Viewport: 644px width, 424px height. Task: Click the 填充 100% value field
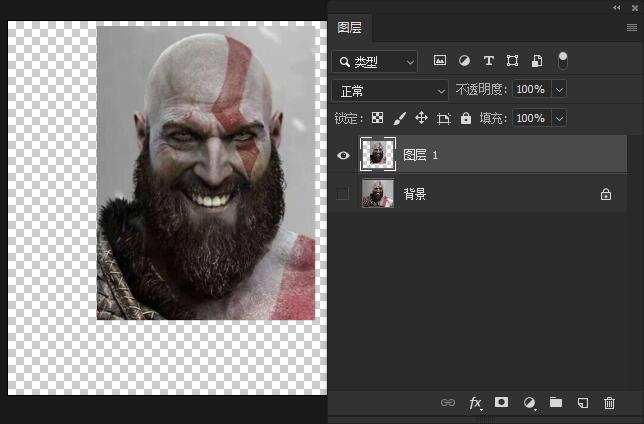(x=531, y=118)
